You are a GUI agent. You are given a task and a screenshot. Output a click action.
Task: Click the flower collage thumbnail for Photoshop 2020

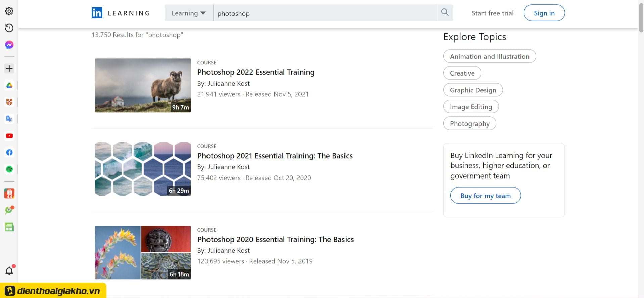143,252
